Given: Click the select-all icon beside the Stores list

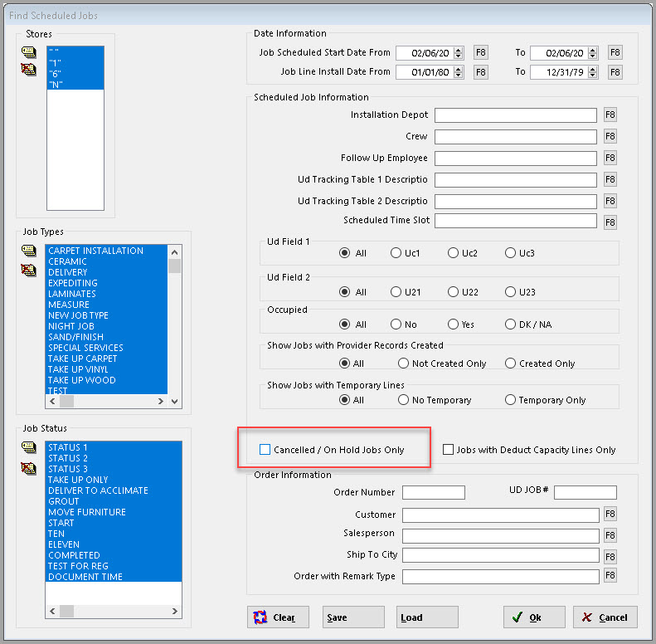Looking at the screenshot, I should coord(28,52).
